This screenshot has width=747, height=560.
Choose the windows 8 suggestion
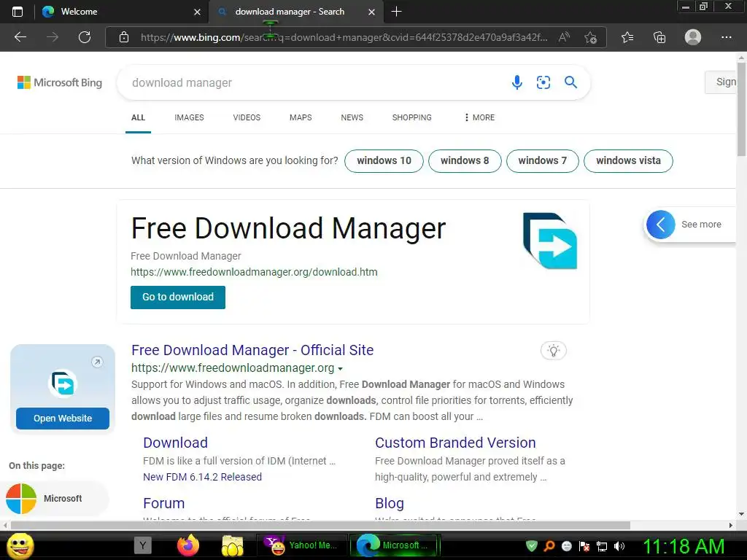click(x=465, y=161)
